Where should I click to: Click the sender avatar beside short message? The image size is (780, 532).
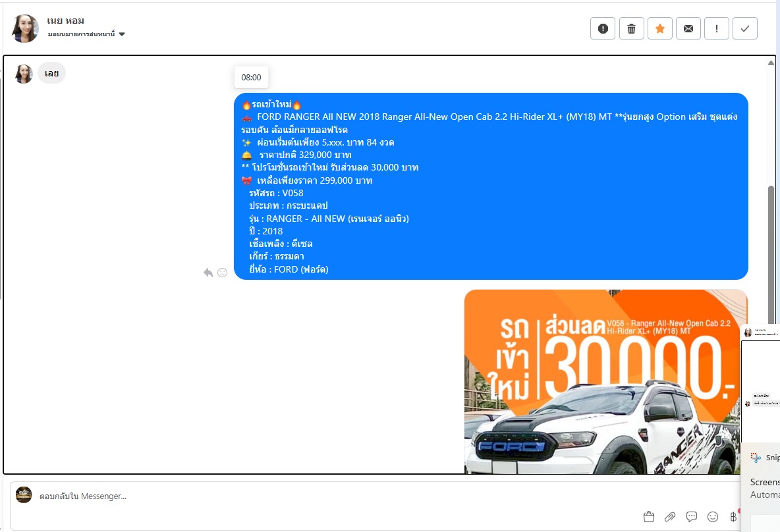pos(23,74)
